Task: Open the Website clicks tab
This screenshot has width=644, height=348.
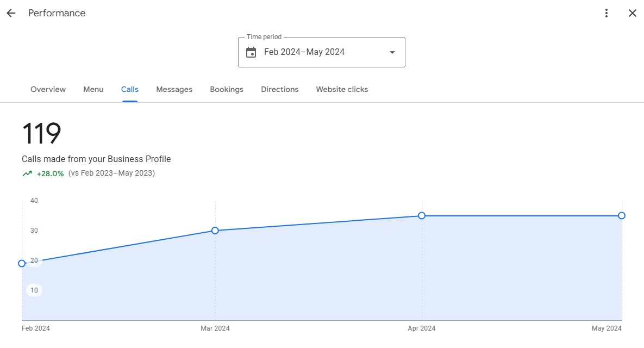Action: click(x=342, y=89)
